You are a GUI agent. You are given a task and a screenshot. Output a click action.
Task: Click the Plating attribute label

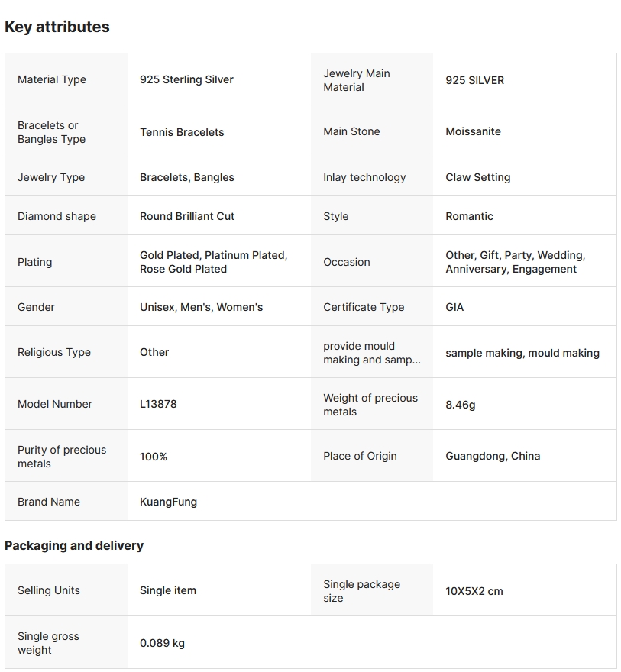pos(35,262)
